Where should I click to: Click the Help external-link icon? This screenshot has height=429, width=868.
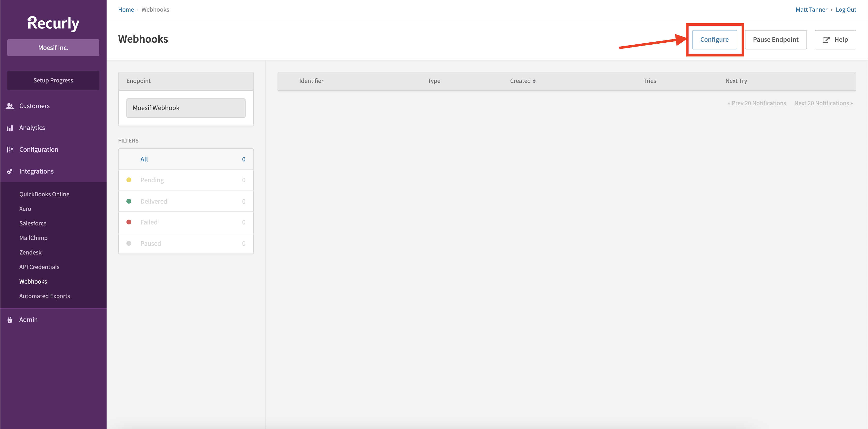pyautogui.click(x=826, y=40)
